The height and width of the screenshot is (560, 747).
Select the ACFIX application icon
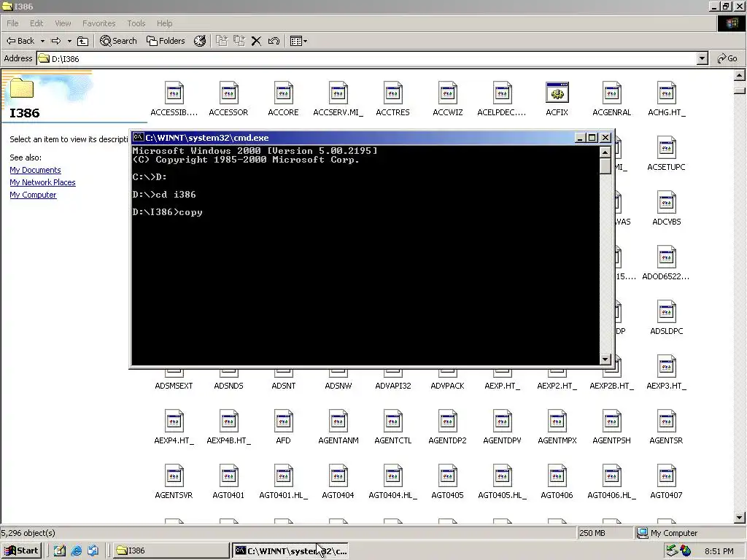coord(557,93)
